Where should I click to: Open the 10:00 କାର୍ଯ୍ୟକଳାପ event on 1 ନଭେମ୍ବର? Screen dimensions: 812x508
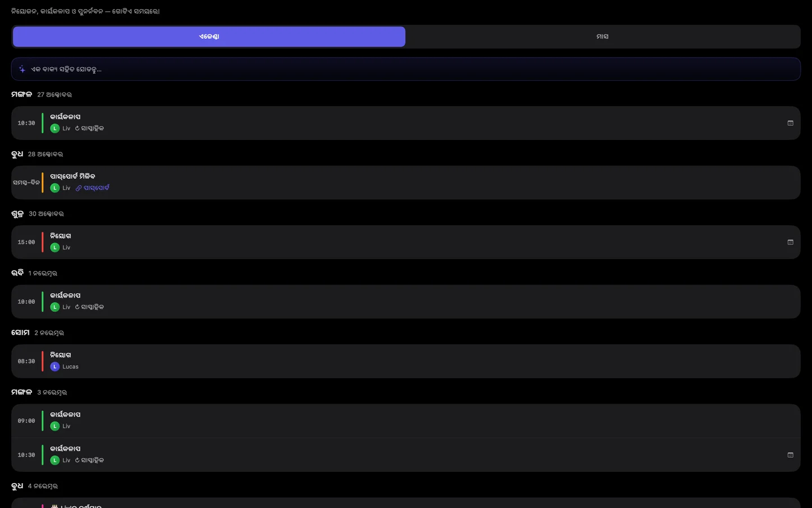click(x=406, y=302)
